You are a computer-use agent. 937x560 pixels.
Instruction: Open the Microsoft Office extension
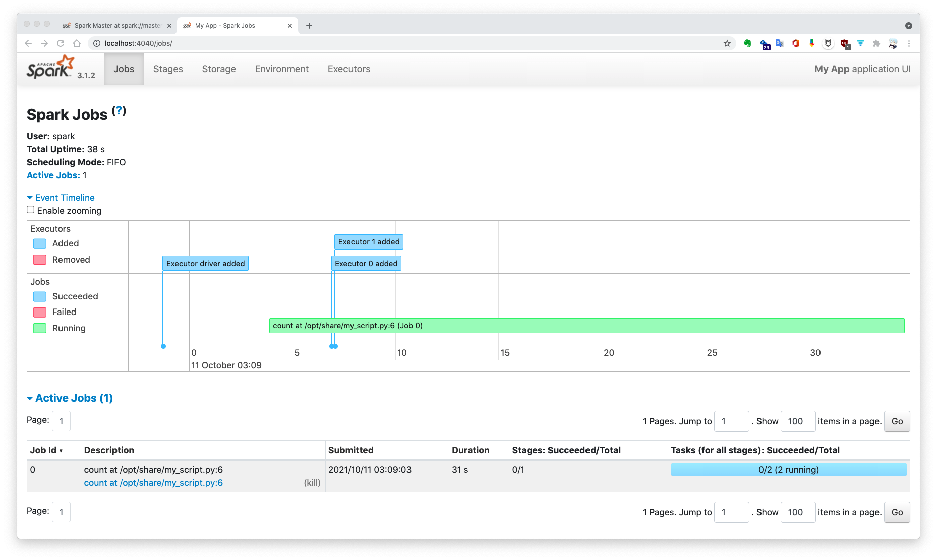pyautogui.click(x=796, y=44)
